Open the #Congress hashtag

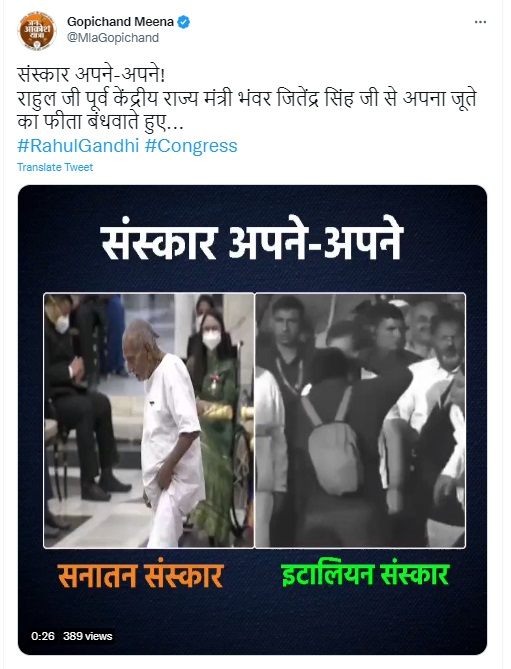[x=191, y=146]
